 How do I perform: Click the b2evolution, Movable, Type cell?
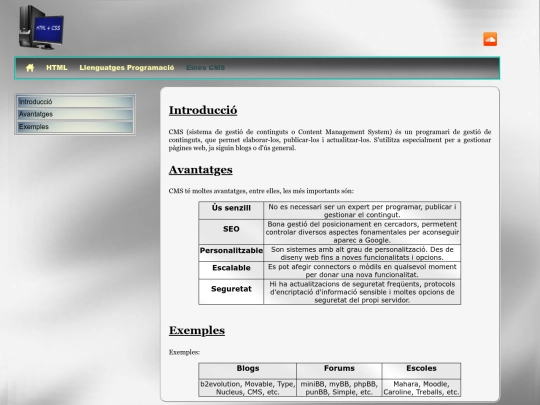(x=248, y=388)
